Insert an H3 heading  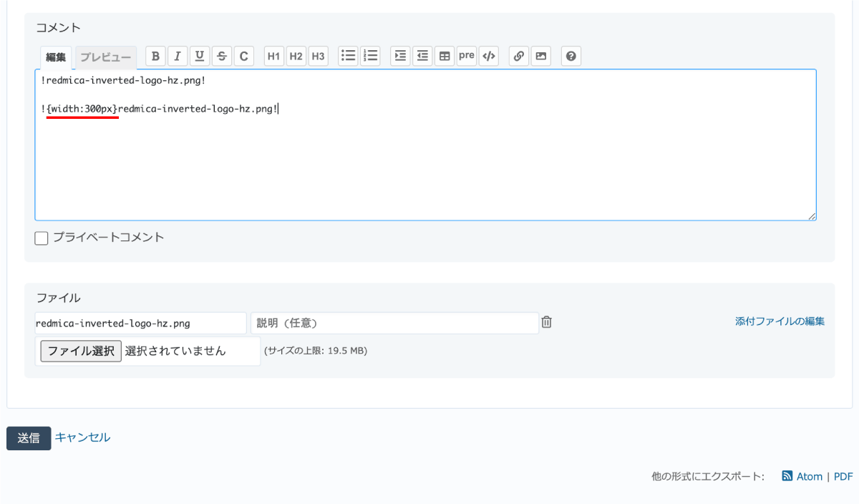click(x=318, y=56)
